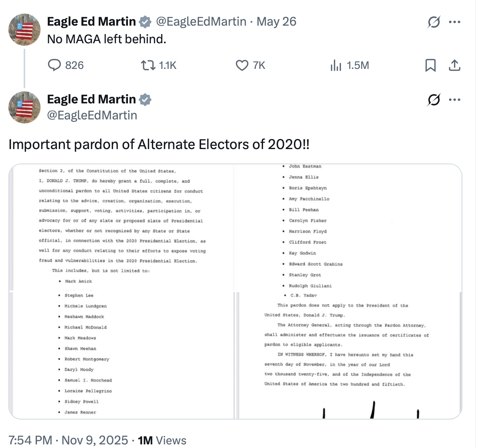Open the May 26 date link
Screen dimensions: 478x448
tap(276, 22)
